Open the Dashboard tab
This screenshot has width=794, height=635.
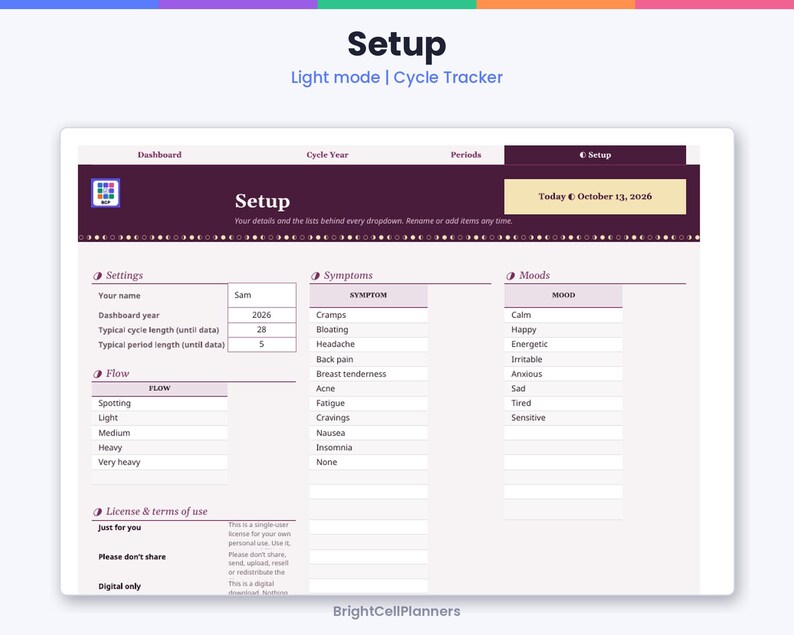(x=160, y=155)
